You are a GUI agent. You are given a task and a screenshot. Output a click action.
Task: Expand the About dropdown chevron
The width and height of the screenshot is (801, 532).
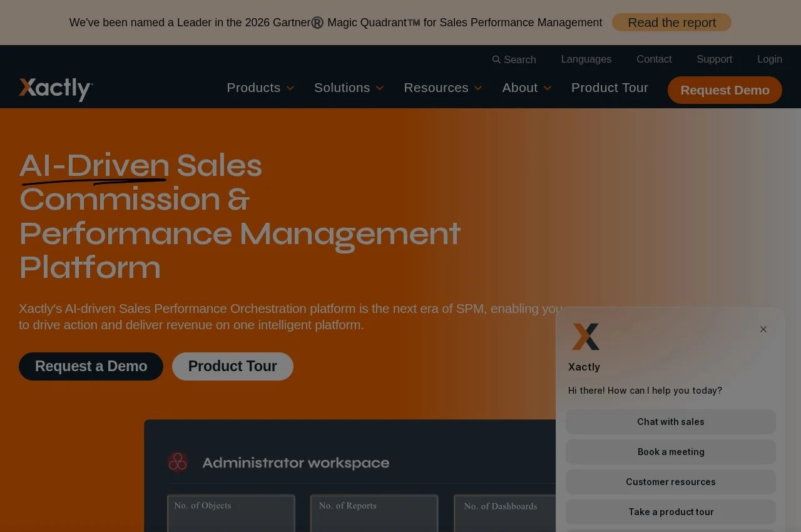pos(548,88)
